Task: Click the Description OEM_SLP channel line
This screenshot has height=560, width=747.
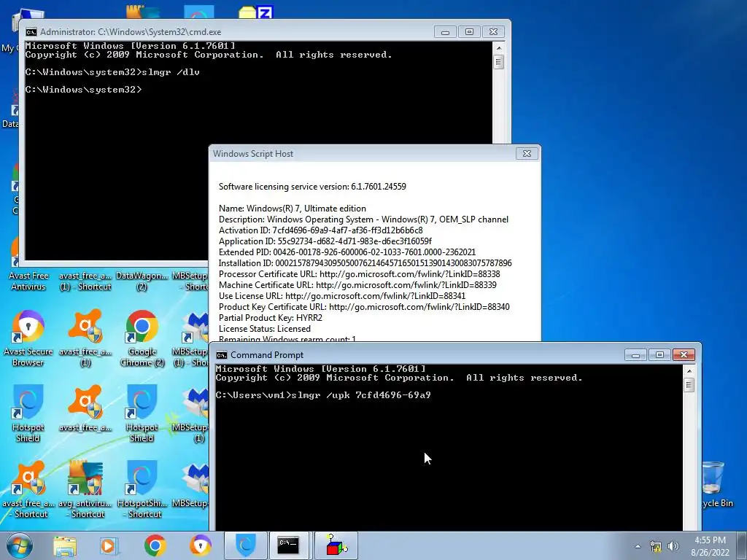Action: (x=363, y=219)
